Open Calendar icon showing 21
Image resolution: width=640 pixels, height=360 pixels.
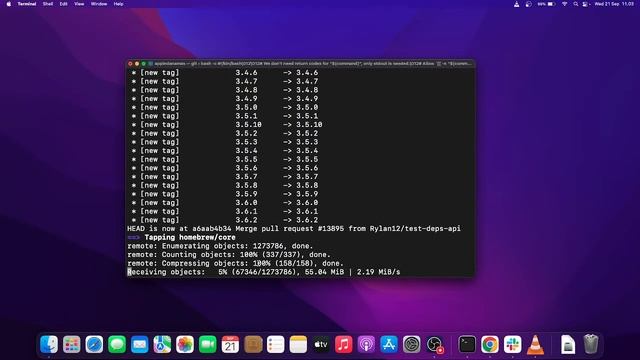click(230, 344)
